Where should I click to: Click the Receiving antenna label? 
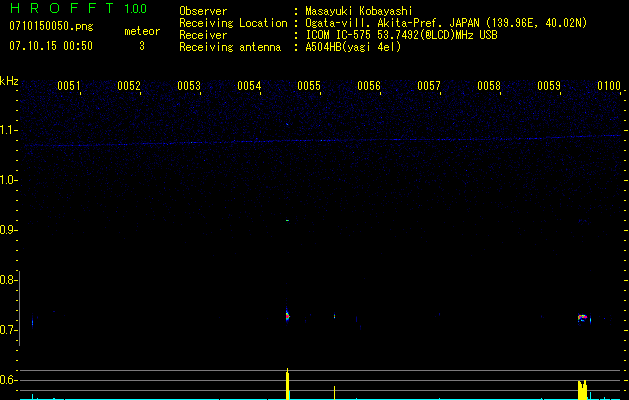point(230,47)
